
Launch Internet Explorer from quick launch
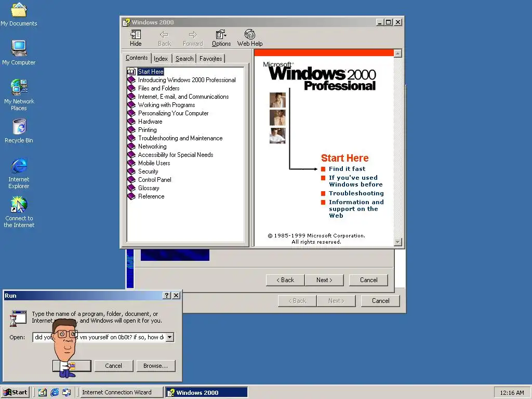coord(54,393)
